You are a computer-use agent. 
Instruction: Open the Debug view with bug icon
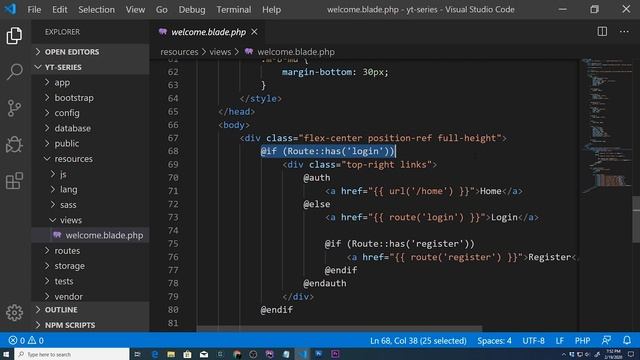(14, 144)
